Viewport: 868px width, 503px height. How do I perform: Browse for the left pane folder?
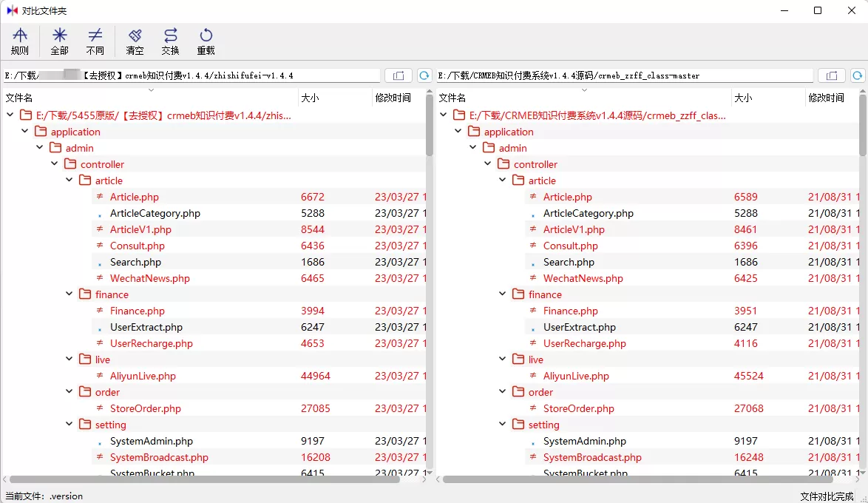399,75
